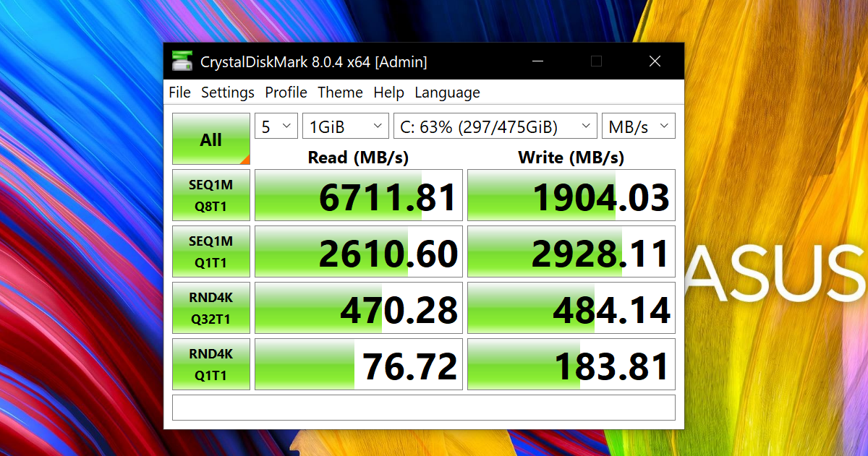Run the RND4K Q32T1 test

coord(211,308)
